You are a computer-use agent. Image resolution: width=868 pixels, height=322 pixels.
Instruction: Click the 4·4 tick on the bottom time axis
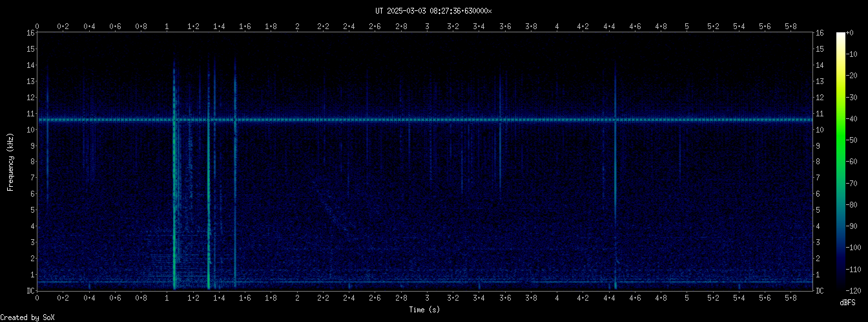609,298
